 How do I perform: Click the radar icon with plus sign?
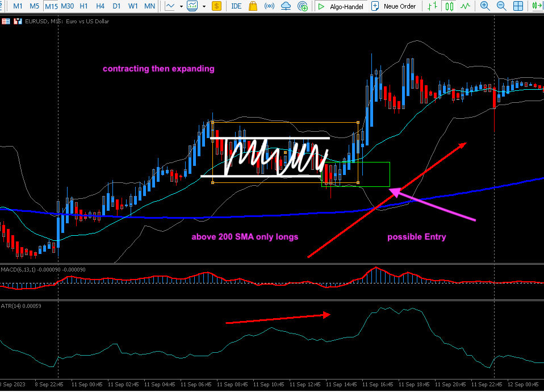click(303, 6)
